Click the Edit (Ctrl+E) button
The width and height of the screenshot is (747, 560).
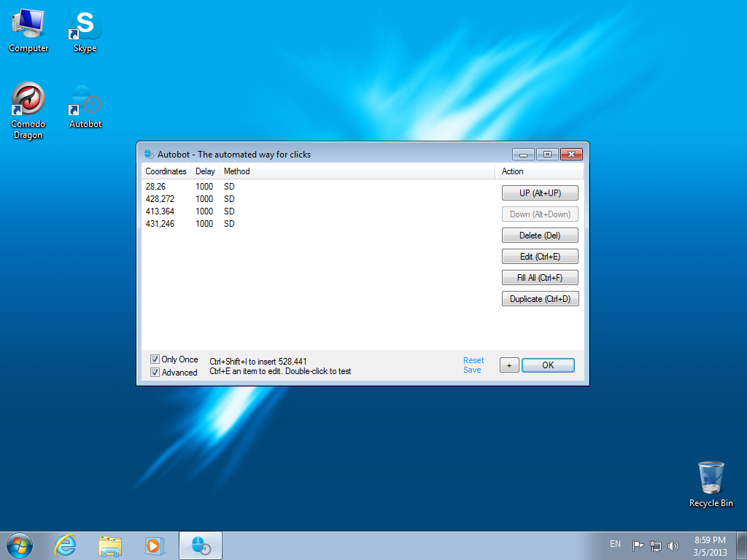541,256
